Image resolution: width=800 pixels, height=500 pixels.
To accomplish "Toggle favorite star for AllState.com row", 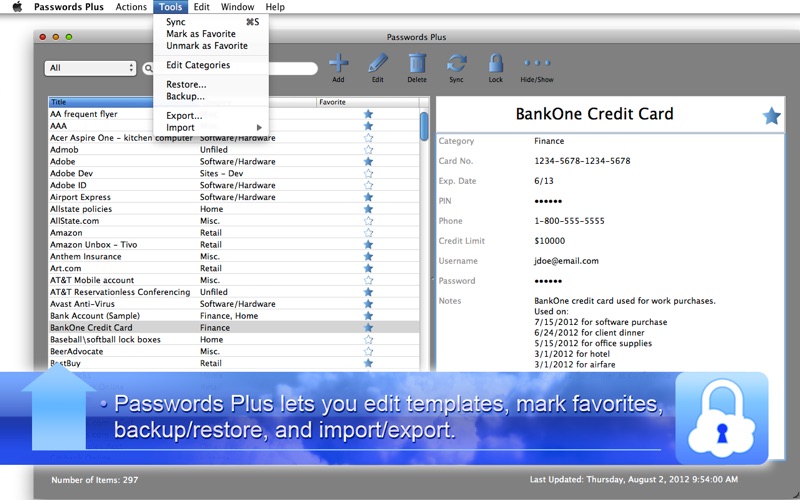I will click(x=368, y=221).
